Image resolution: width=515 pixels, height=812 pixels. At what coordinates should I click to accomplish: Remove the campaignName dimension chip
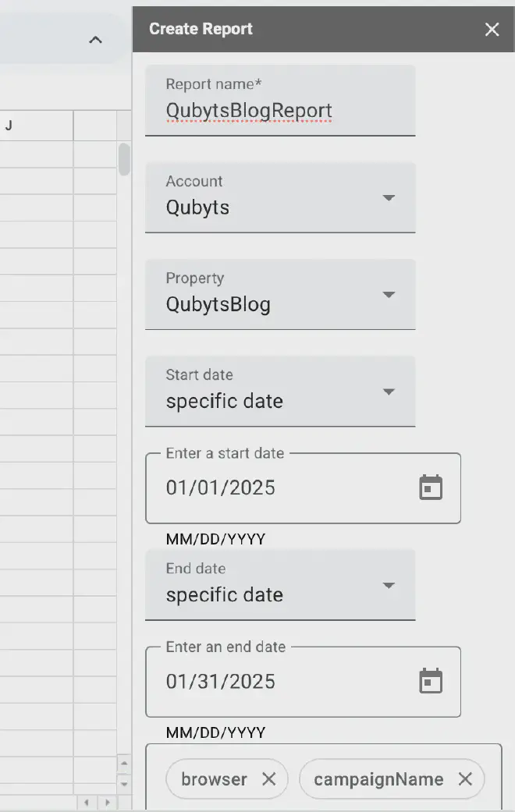(x=465, y=779)
